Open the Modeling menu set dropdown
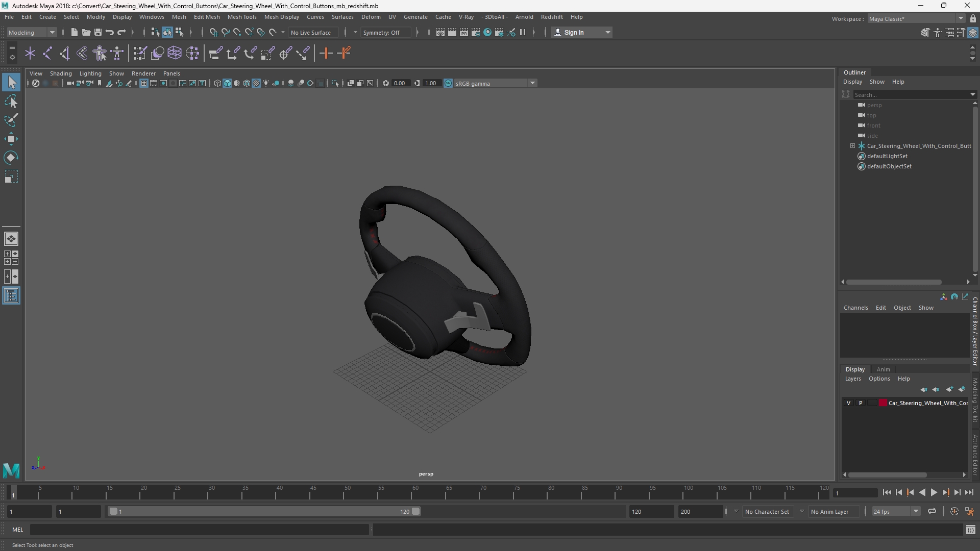The width and height of the screenshot is (980, 551). click(x=32, y=33)
